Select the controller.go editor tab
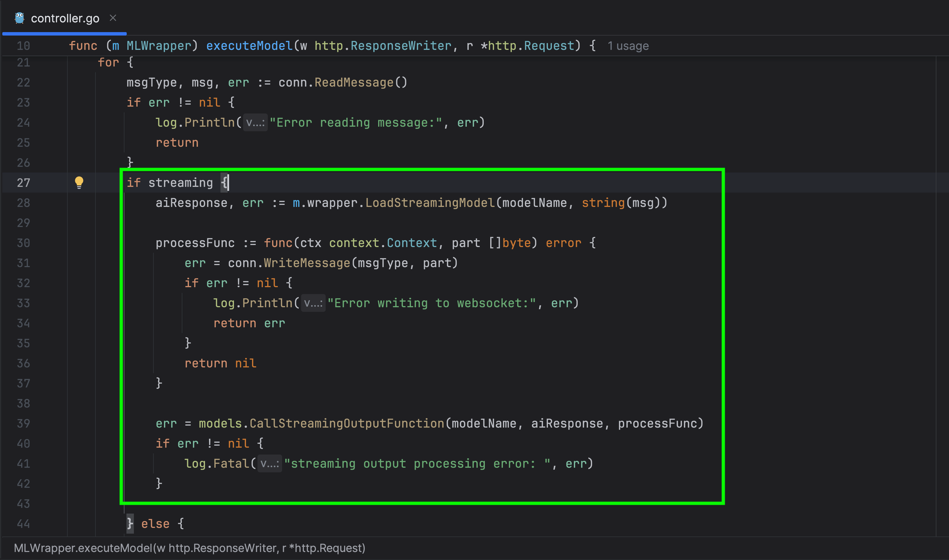Screen dimensions: 949x560 tap(65, 18)
